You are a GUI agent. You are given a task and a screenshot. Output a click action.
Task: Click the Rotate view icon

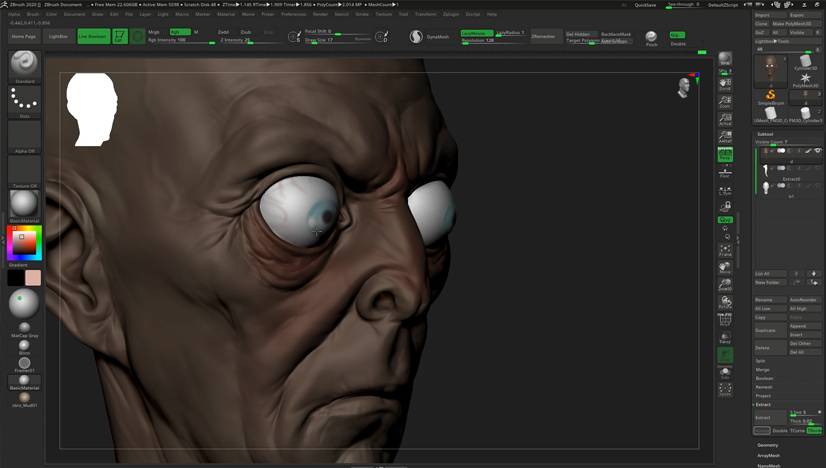click(x=725, y=301)
